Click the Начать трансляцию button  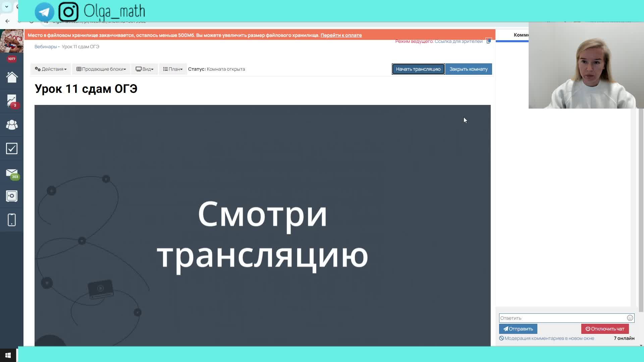click(418, 69)
